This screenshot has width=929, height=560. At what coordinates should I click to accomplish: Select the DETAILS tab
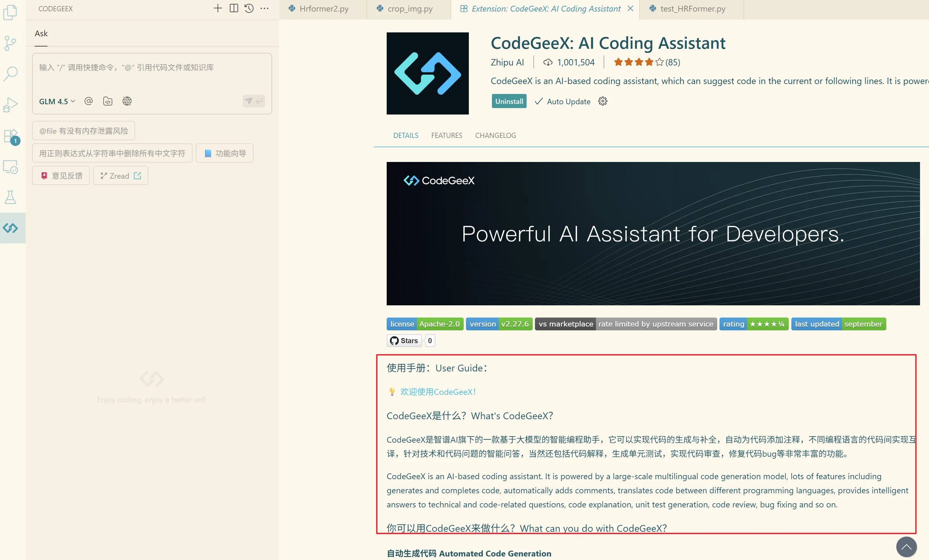[406, 135]
